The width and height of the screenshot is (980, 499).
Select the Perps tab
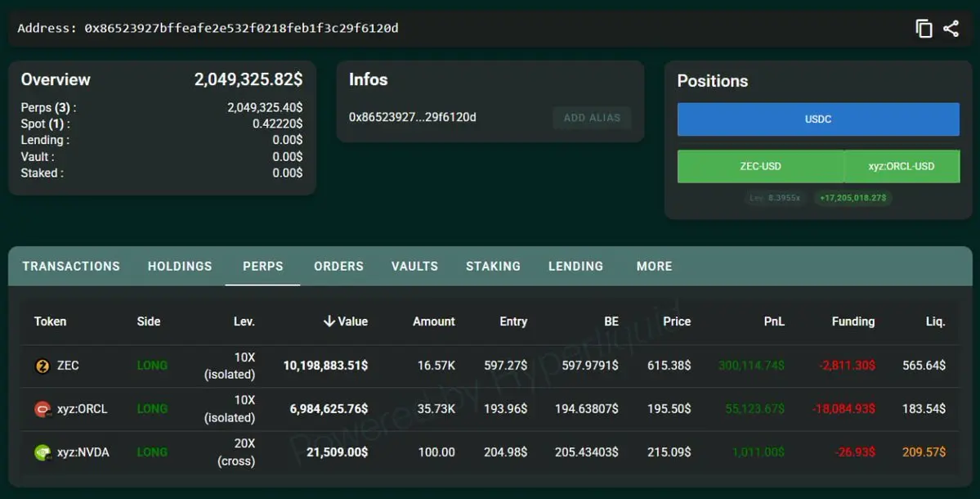click(x=263, y=267)
